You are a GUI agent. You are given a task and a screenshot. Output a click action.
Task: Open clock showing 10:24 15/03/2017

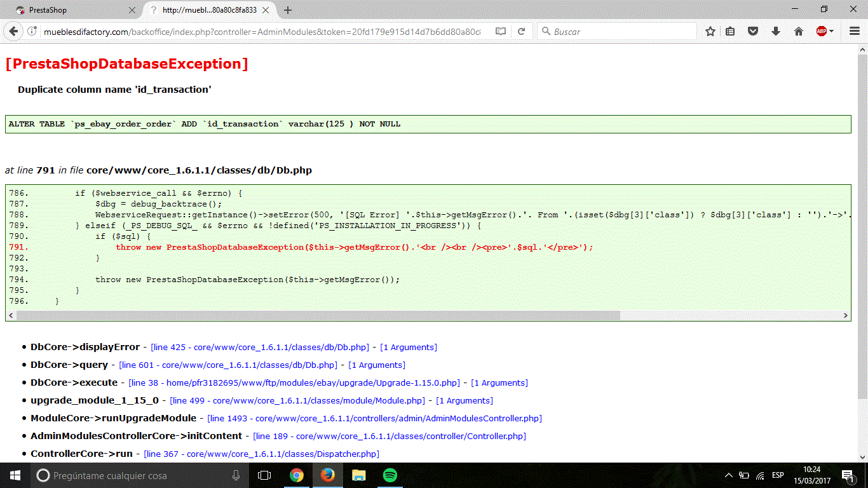tap(811, 475)
